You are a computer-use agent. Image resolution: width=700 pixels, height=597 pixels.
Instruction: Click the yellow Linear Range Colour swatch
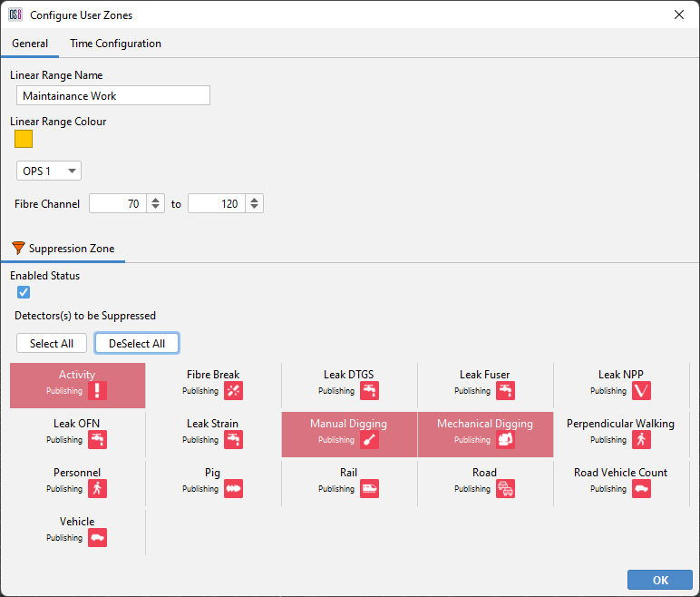(x=24, y=139)
